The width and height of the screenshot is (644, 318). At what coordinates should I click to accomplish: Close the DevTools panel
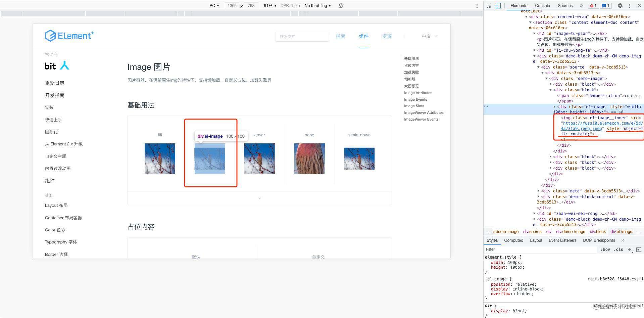point(639,6)
